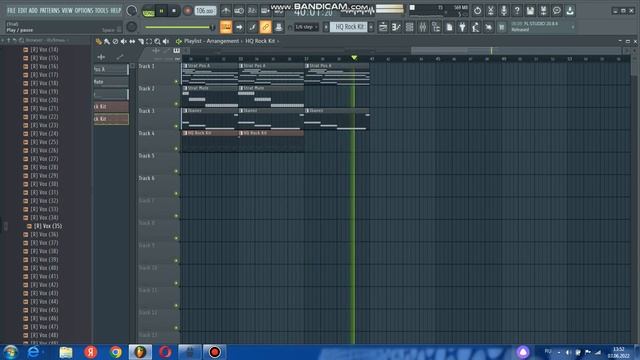Click the help question mark icon
The image size is (640, 360).
coord(517,11)
